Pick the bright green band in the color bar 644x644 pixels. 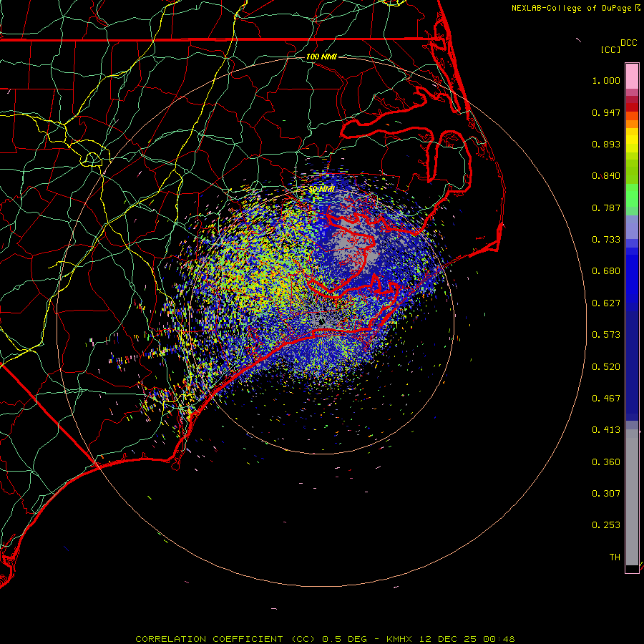click(x=632, y=195)
